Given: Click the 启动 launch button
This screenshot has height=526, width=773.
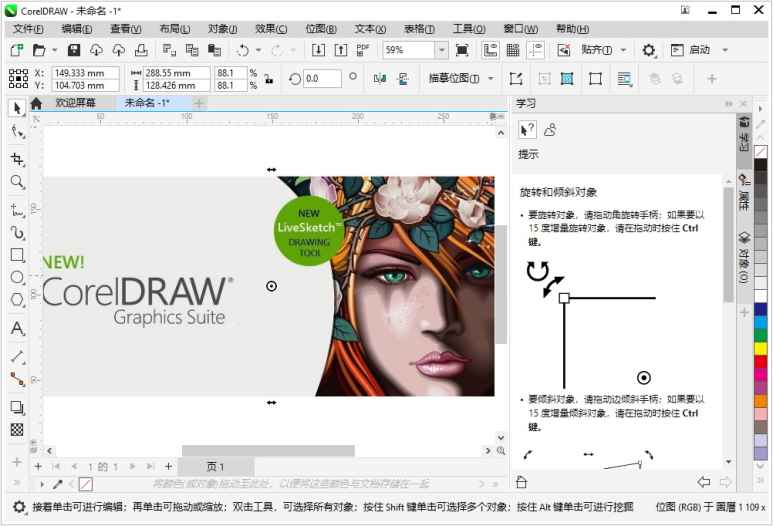Looking at the screenshot, I should (x=699, y=50).
